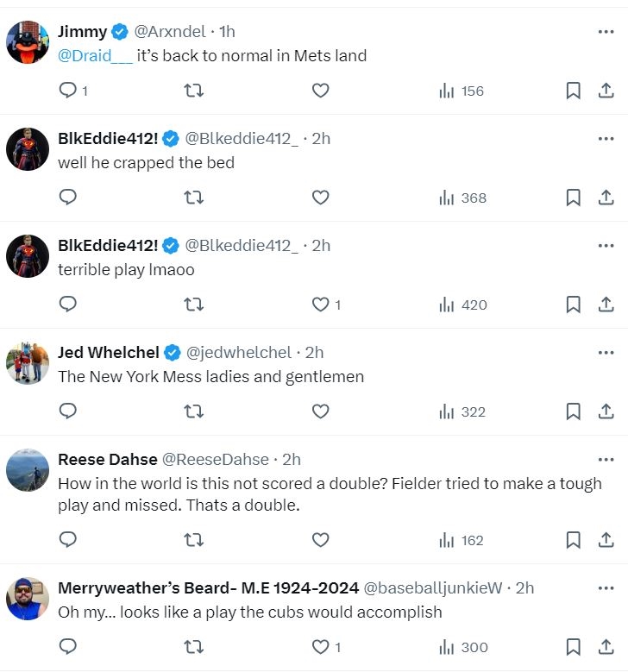The height and width of the screenshot is (672, 628).
Task: Reply to Jimmy's Mets land tweet
Action: point(68,91)
